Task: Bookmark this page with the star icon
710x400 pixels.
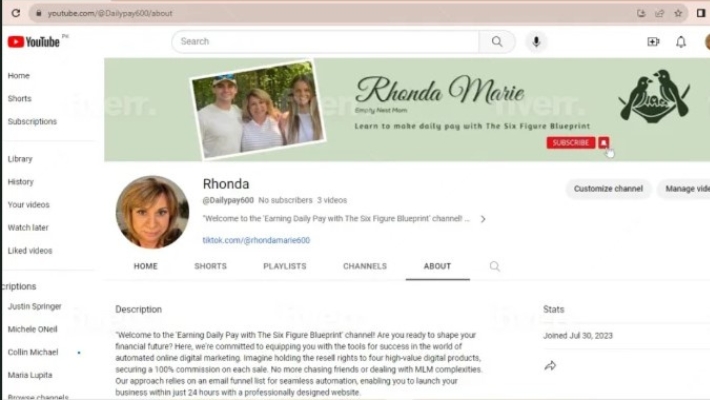Action: pos(678,13)
